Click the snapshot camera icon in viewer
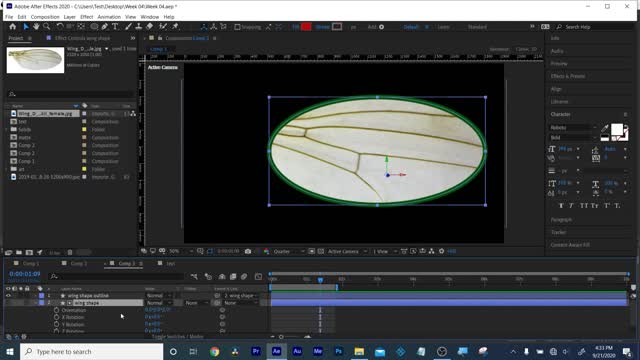This screenshot has width=640, height=360. coord(248,251)
